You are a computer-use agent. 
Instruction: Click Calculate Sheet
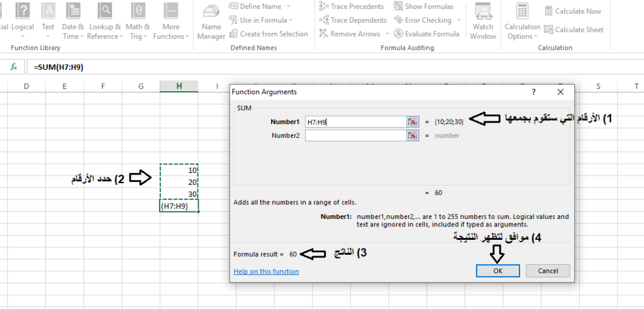coord(574,30)
